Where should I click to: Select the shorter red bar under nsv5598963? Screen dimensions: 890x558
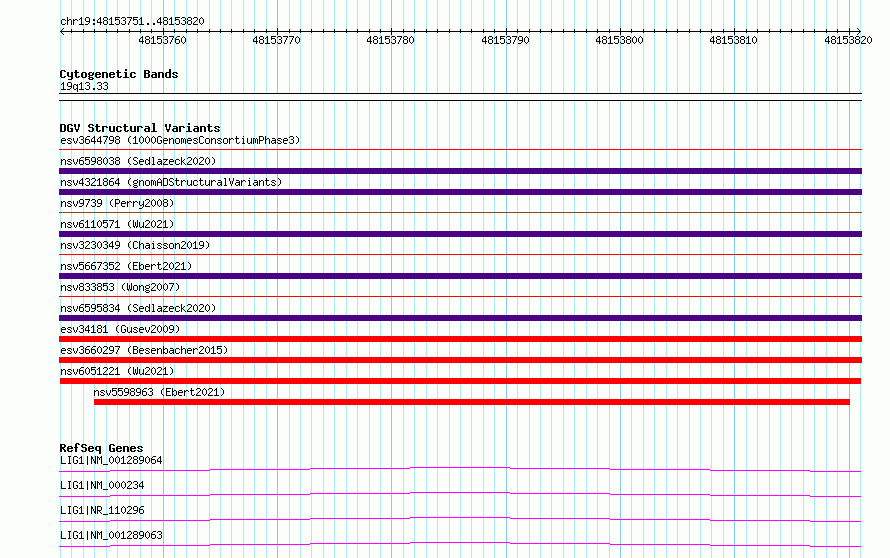tap(472, 402)
